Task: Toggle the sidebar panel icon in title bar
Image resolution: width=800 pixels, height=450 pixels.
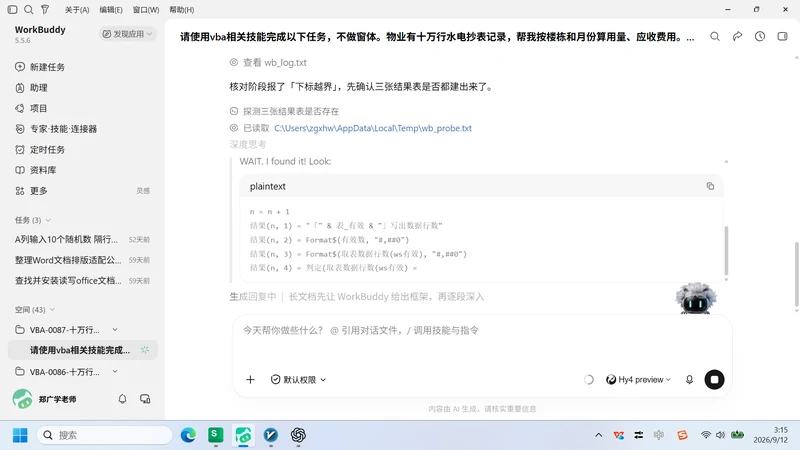Action: point(13,9)
